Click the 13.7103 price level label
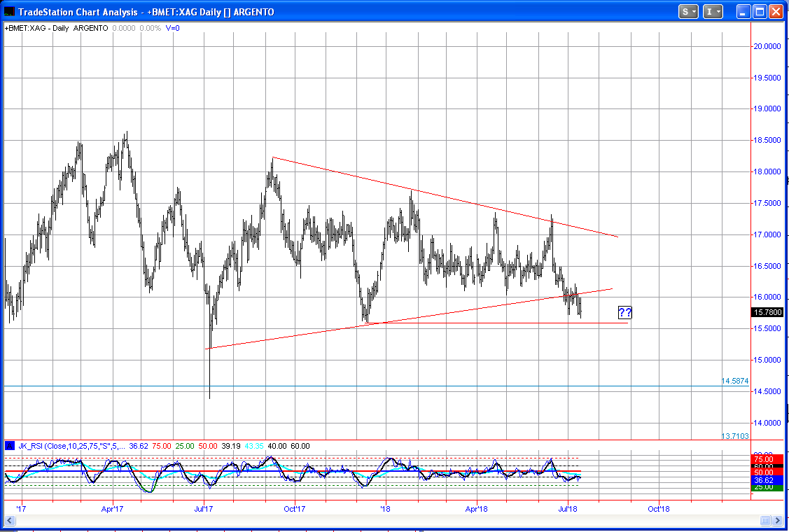 click(734, 436)
